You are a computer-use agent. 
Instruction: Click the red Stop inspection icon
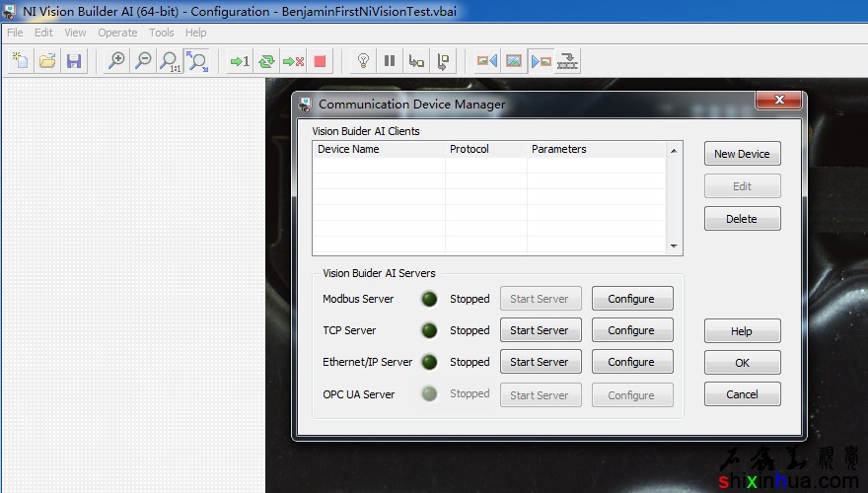tap(320, 61)
